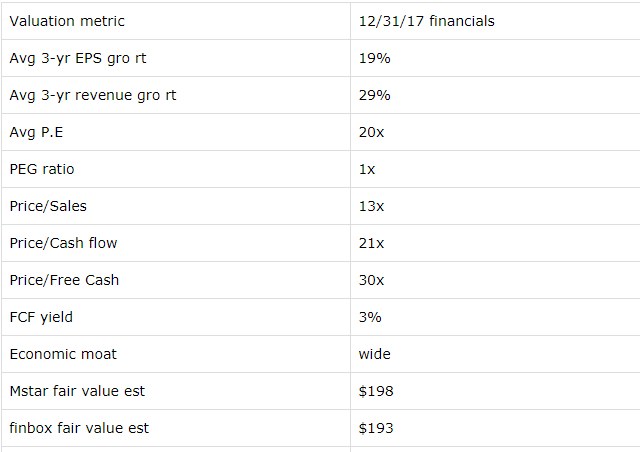Select the 'PEG ratio' row label

[42, 169]
